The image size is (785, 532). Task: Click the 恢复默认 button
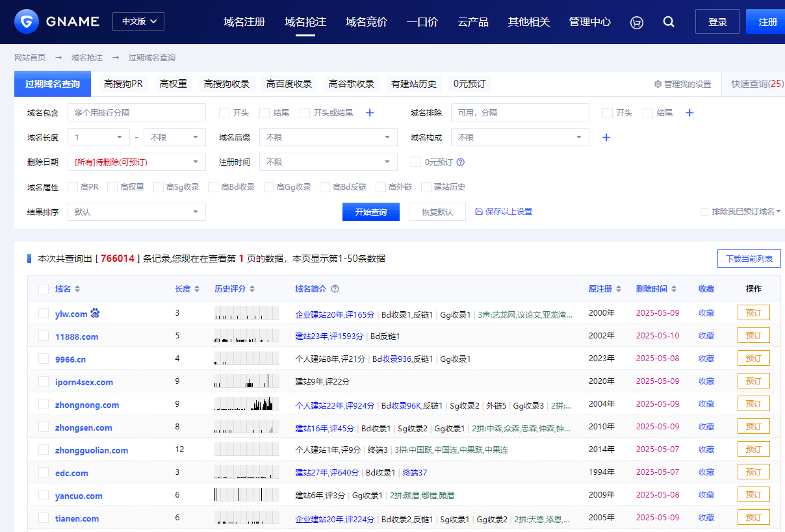click(437, 212)
